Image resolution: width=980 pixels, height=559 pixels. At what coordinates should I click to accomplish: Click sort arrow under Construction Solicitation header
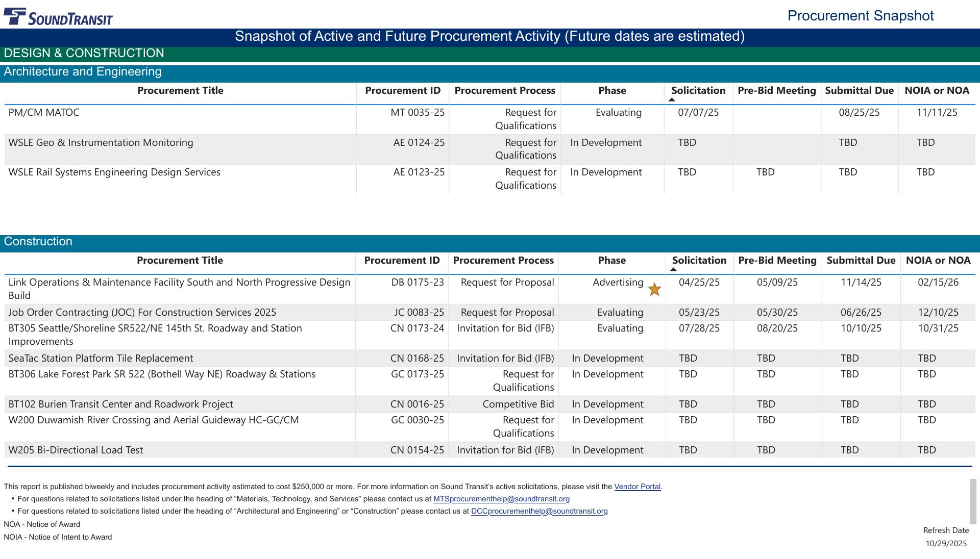673,270
